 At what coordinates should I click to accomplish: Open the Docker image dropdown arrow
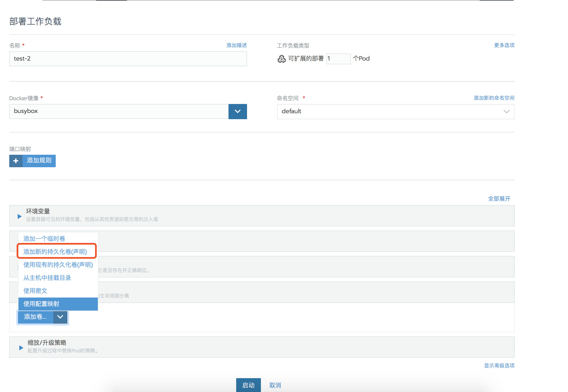[238, 111]
